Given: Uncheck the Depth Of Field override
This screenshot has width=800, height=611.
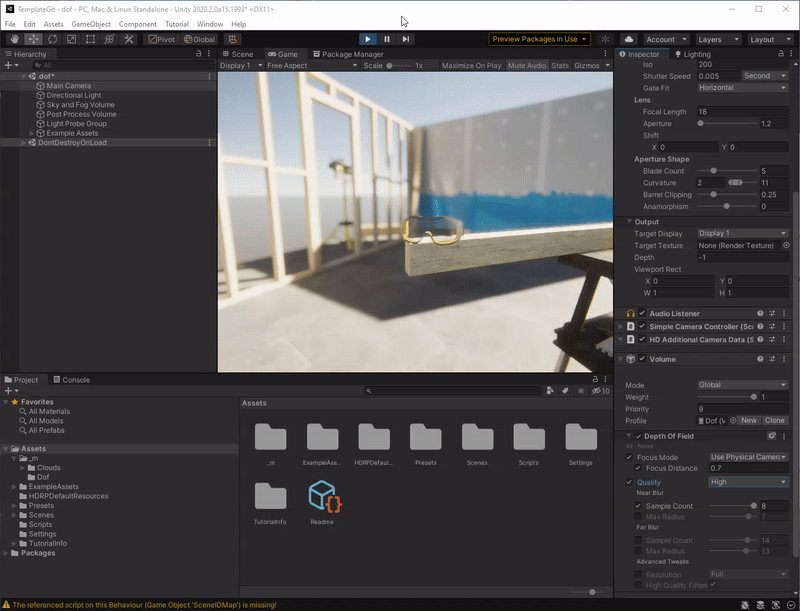Looking at the screenshot, I should (638, 436).
